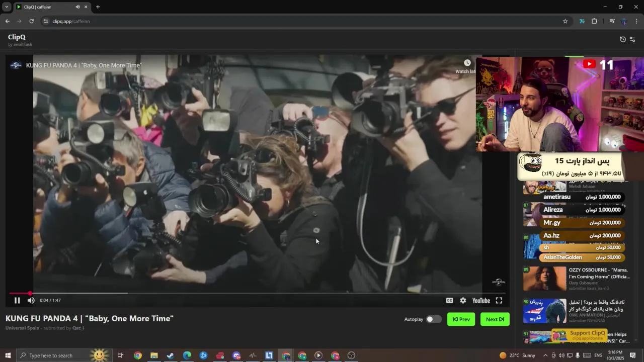Open Chrome extensions puzzle icon

click(x=594, y=21)
